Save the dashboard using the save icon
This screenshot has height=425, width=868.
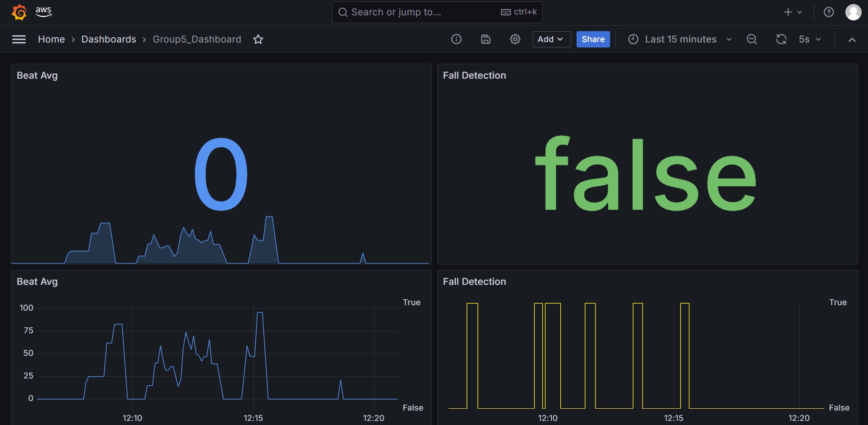(486, 39)
